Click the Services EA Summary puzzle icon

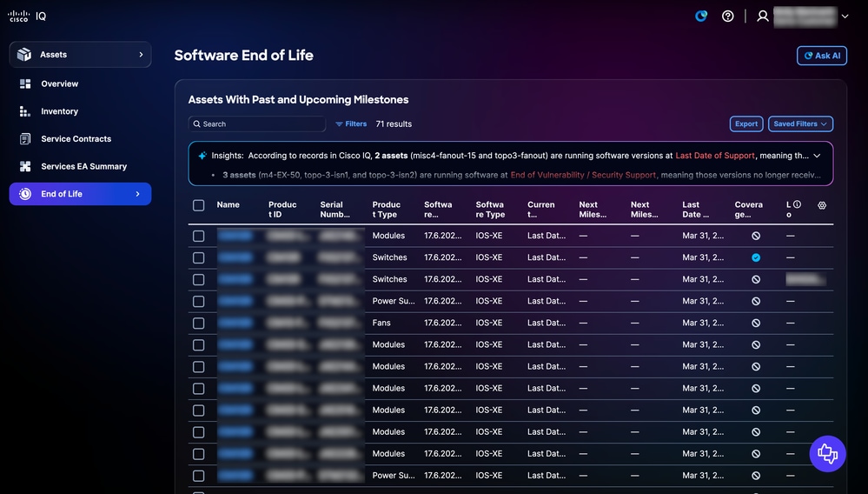(x=25, y=166)
